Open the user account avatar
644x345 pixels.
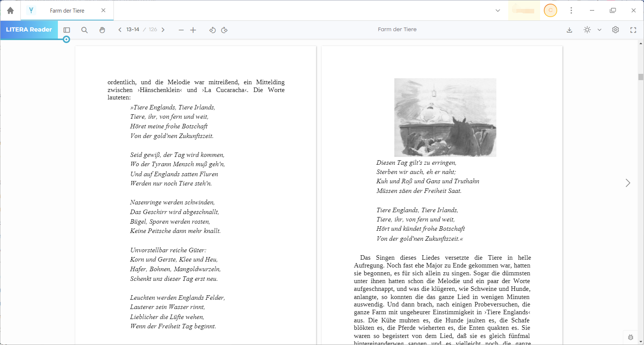551,10
